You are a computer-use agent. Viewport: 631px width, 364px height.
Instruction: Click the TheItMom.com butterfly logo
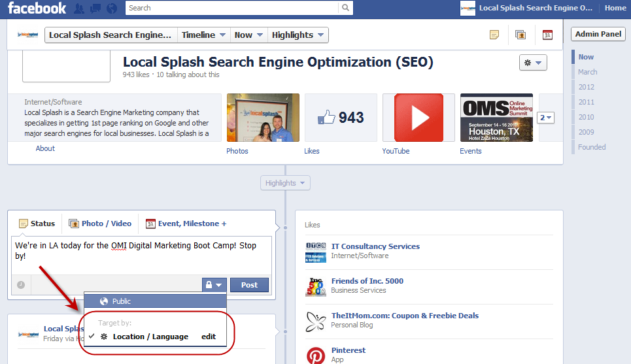[315, 322]
